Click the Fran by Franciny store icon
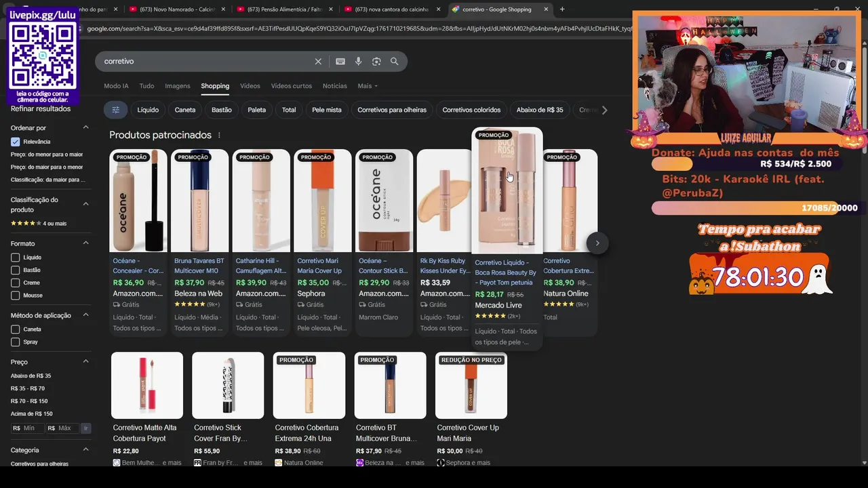This screenshot has width=868, height=488. (x=197, y=463)
